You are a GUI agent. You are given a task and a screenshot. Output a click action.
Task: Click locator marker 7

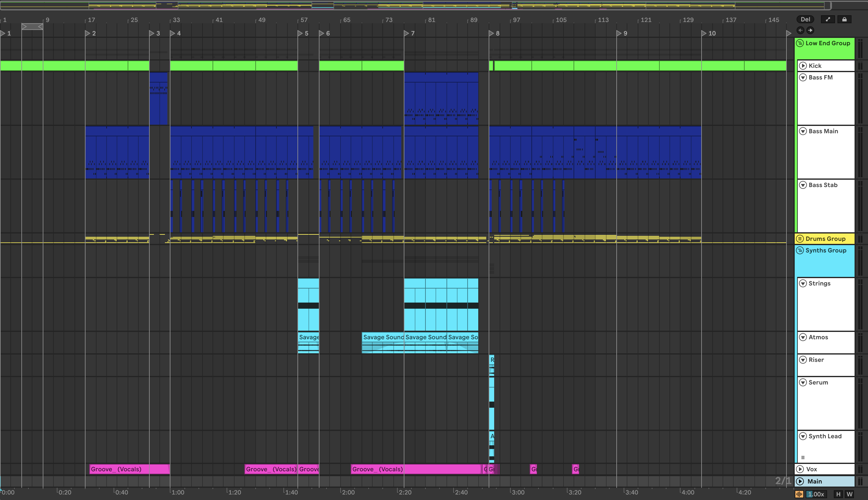pyautogui.click(x=407, y=33)
